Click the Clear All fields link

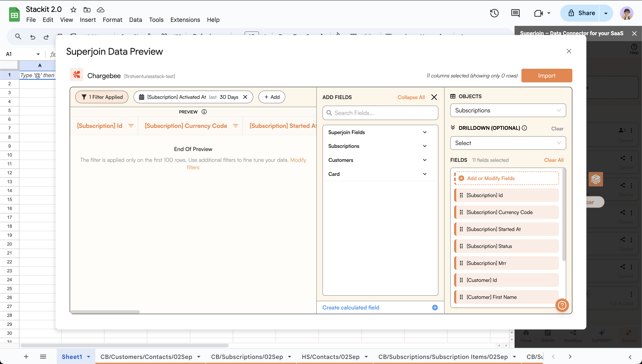pyautogui.click(x=554, y=160)
